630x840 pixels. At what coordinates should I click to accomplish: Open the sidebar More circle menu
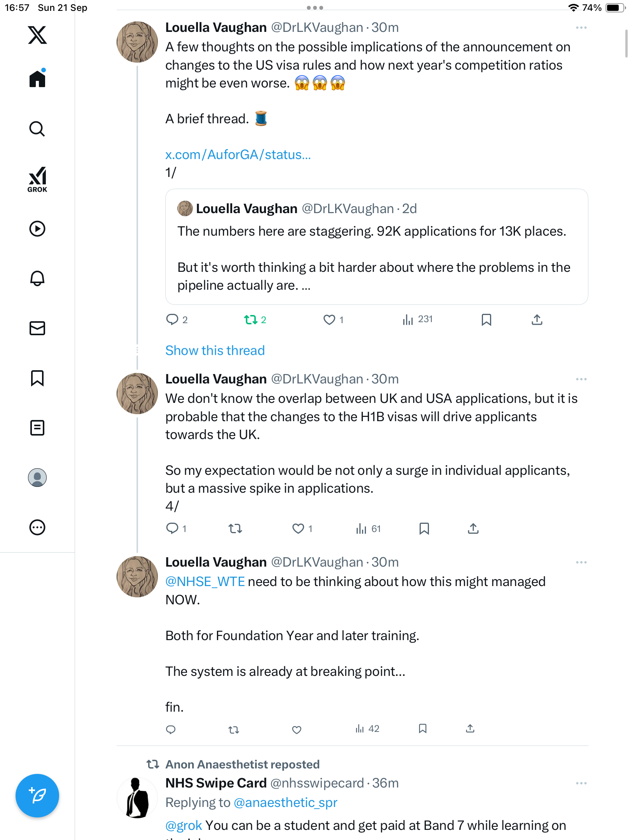[37, 527]
